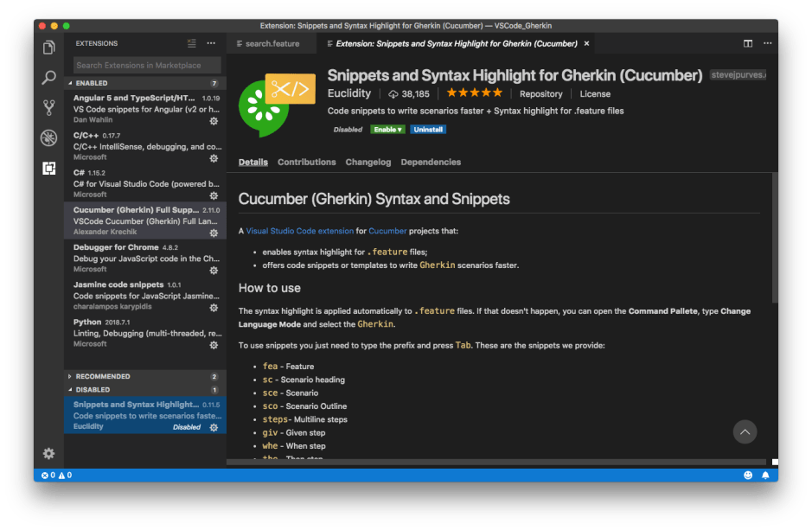
Task: Click the split editor icon
Action: click(x=748, y=43)
